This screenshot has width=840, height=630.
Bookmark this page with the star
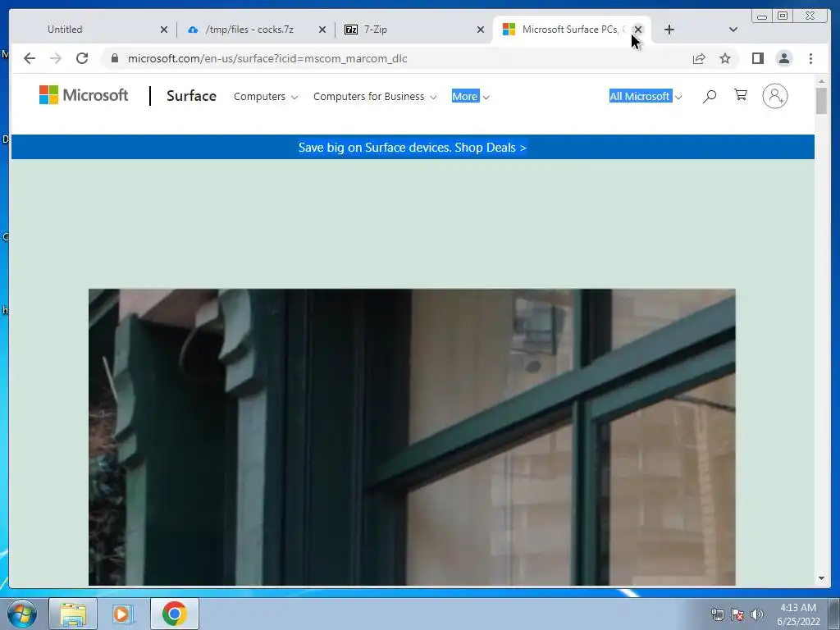pyautogui.click(x=725, y=58)
